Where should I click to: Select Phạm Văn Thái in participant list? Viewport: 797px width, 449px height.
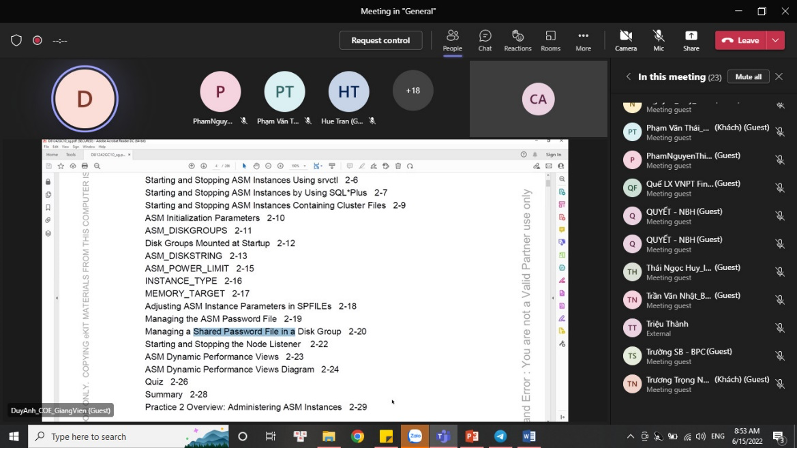point(703,132)
